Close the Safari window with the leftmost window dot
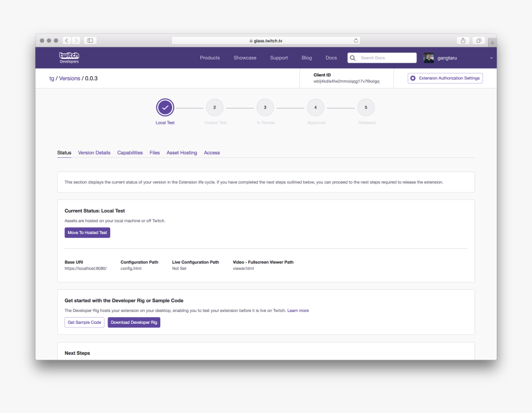Screen dimensions: 532x413 42,40
